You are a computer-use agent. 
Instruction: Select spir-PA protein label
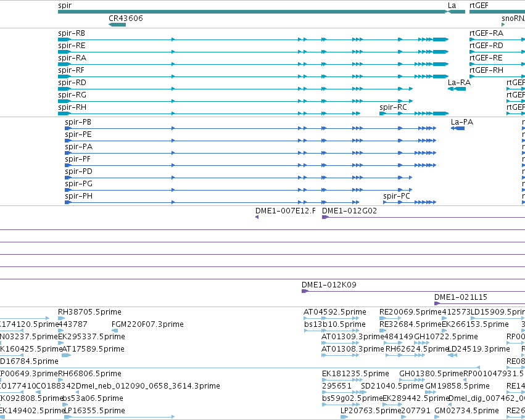point(79,147)
